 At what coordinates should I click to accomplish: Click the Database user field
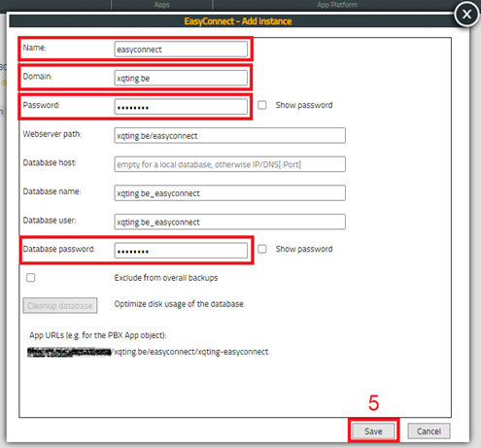point(229,222)
